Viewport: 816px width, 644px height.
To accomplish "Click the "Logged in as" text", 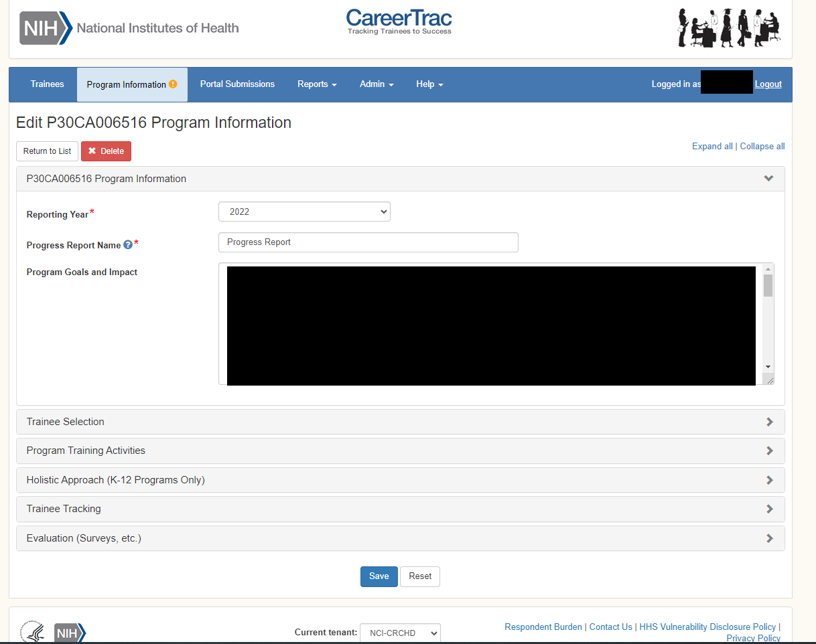I will tap(676, 84).
